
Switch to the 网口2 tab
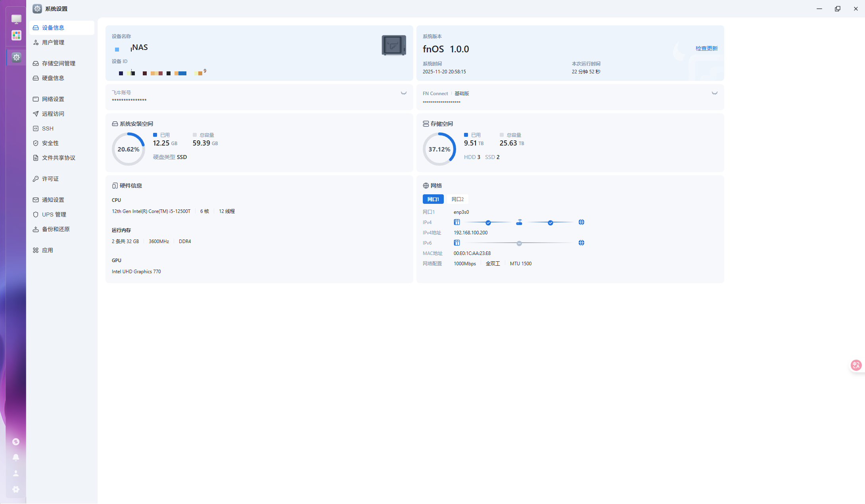pyautogui.click(x=457, y=199)
